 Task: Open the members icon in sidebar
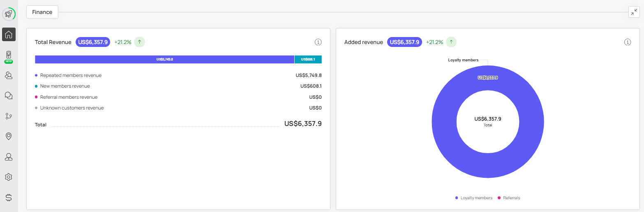pyautogui.click(x=9, y=75)
